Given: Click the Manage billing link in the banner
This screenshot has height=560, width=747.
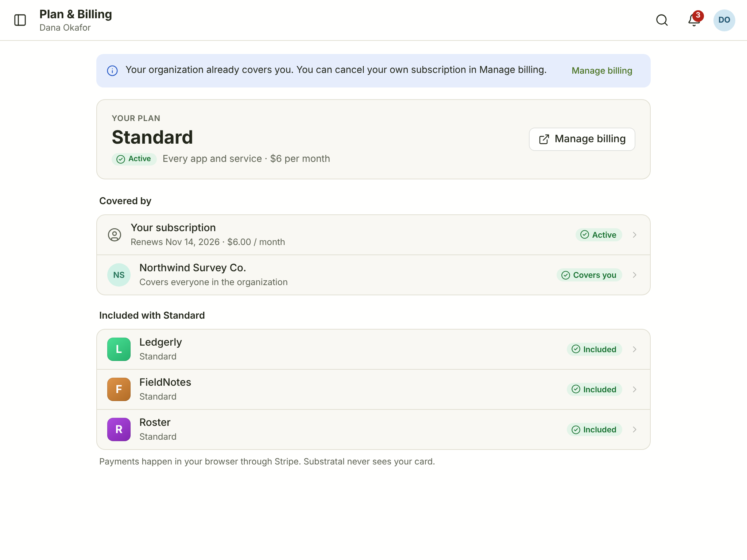Looking at the screenshot, I should pos(602,71).
